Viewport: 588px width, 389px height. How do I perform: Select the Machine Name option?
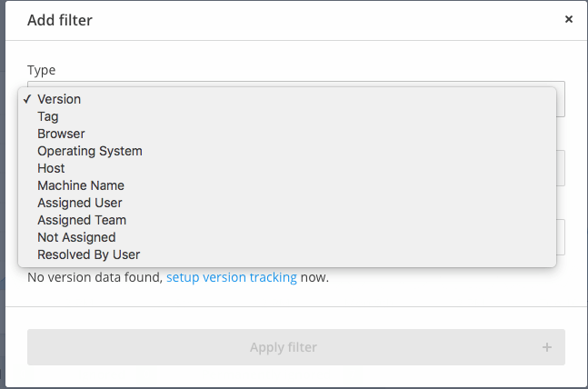(81, 185)
